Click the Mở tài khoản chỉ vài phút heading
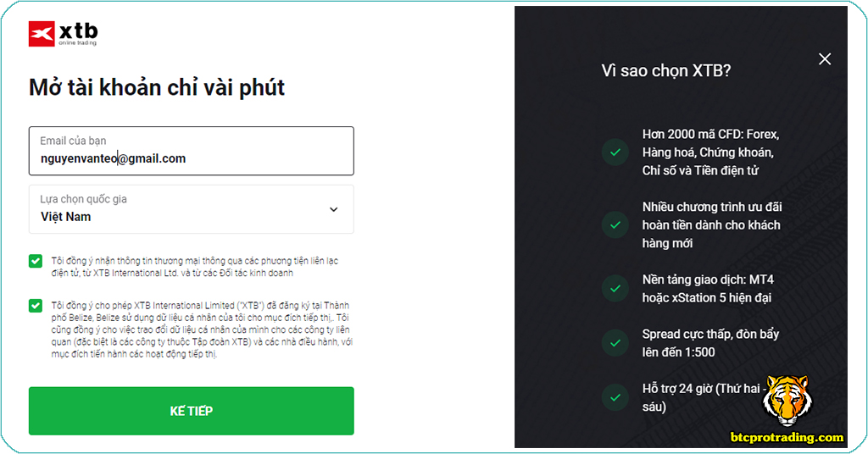This screenshot has height=454, width=868. click(157, 86)
